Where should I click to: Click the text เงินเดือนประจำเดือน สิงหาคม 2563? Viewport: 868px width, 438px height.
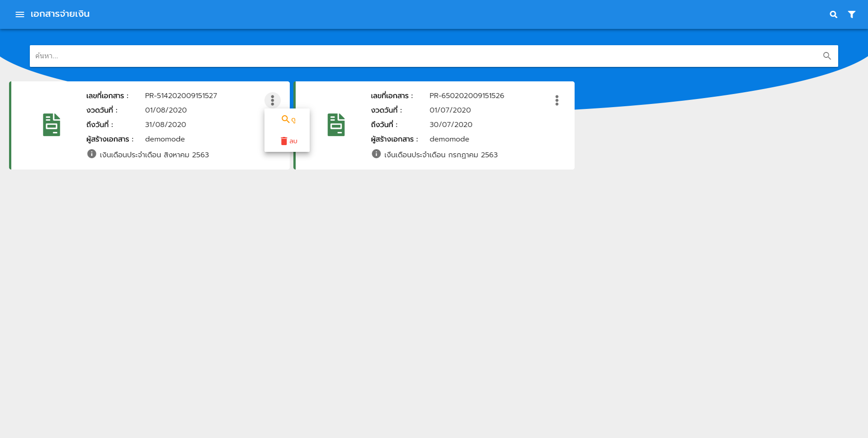[x=154, y=155]
